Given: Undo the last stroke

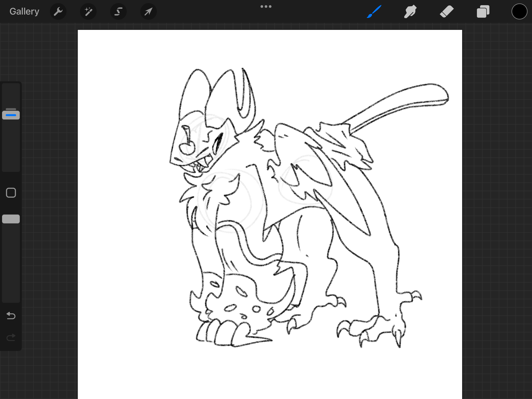Looking at the screenshot, I should coord(11,316).
